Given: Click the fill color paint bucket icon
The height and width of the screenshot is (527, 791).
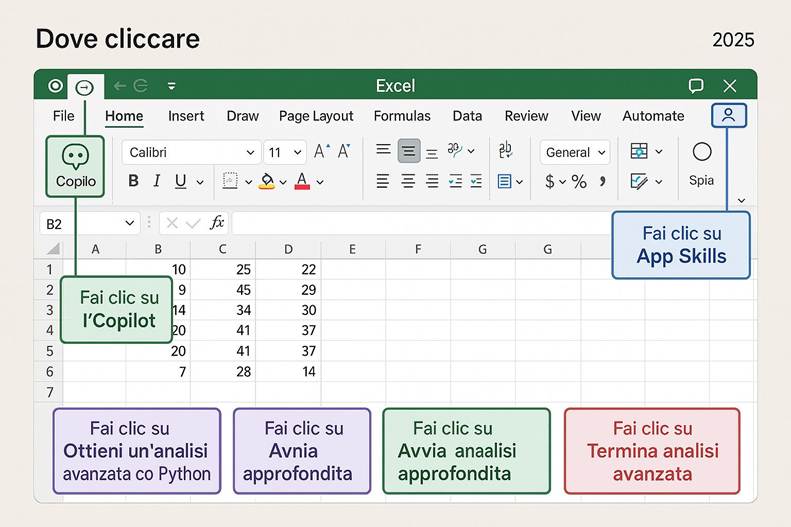Looking at the screenshot, I should click(x=267, y=182).
